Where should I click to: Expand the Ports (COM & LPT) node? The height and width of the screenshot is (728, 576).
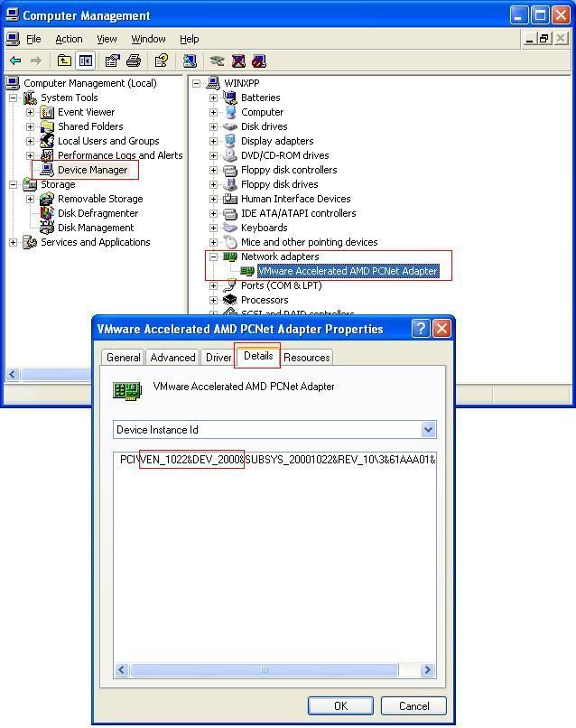point(213,285)
